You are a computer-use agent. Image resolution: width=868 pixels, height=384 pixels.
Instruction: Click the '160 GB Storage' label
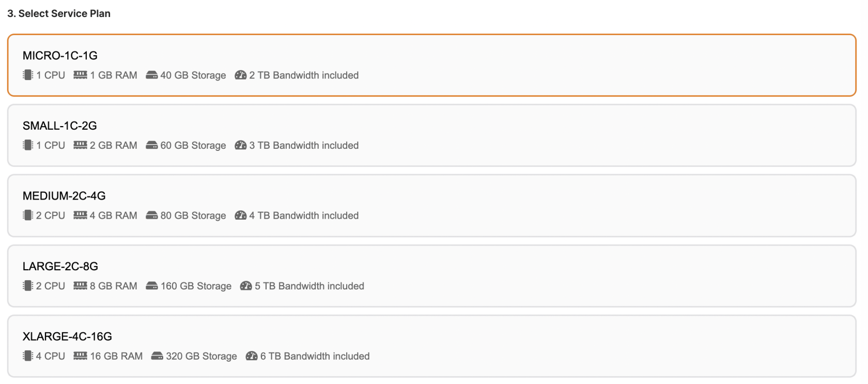point(195,286)
